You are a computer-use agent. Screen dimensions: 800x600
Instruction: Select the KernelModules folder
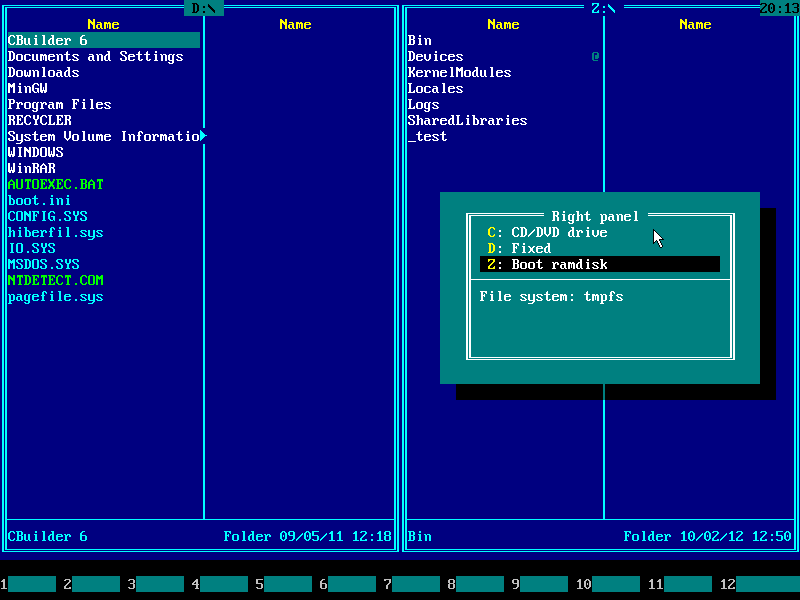pos(459,72)
